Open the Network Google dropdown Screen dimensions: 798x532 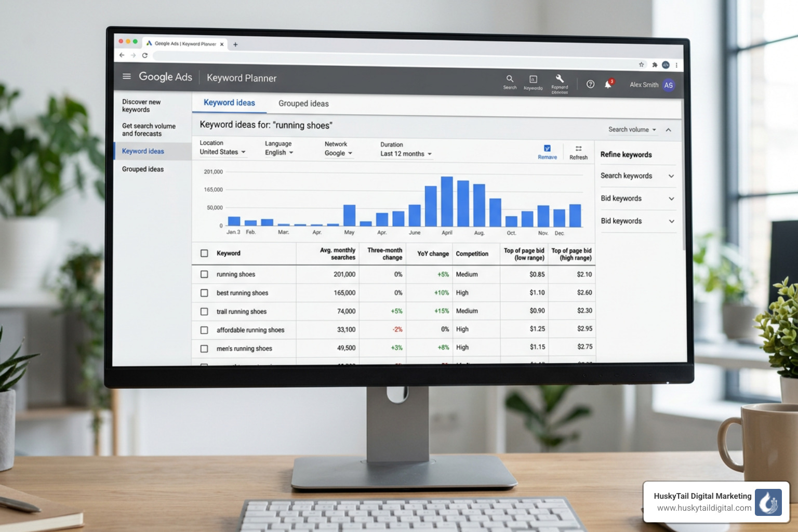pos(338,153)
